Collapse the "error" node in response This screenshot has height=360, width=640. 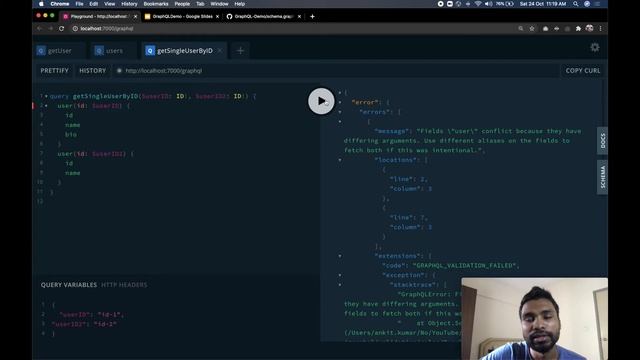point(340,102)
